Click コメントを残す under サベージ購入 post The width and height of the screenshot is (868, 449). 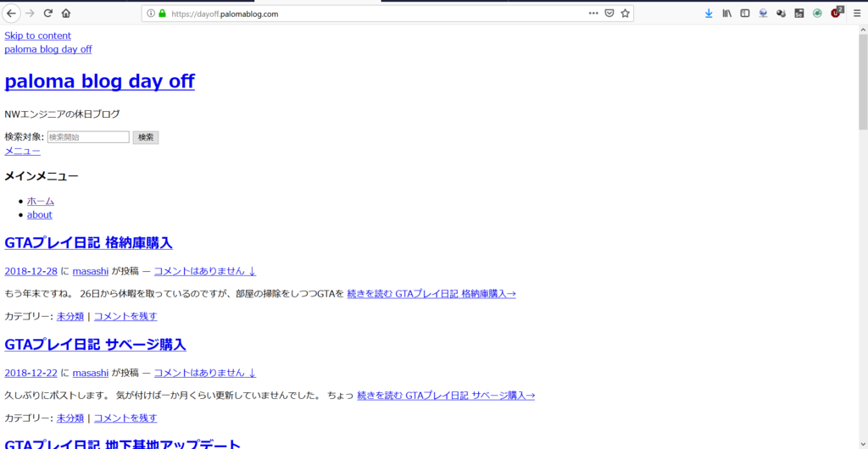pyautogui.click(x=125, y=418)
